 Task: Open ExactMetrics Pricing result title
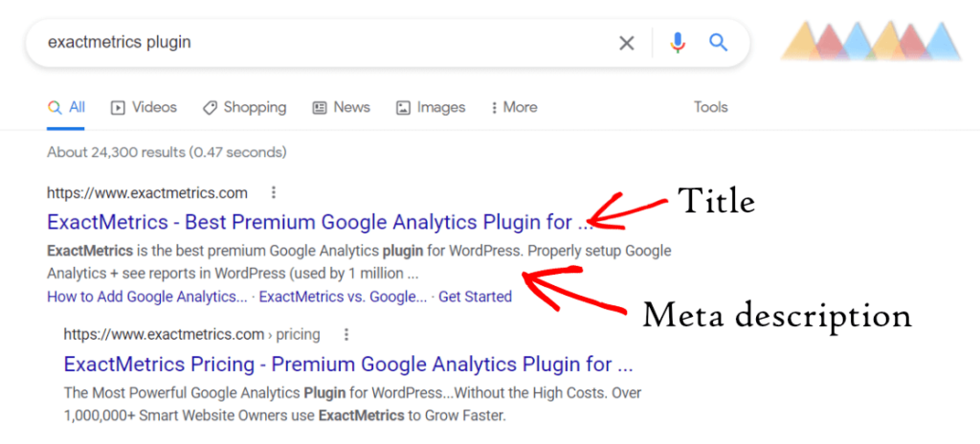[348, 365]
